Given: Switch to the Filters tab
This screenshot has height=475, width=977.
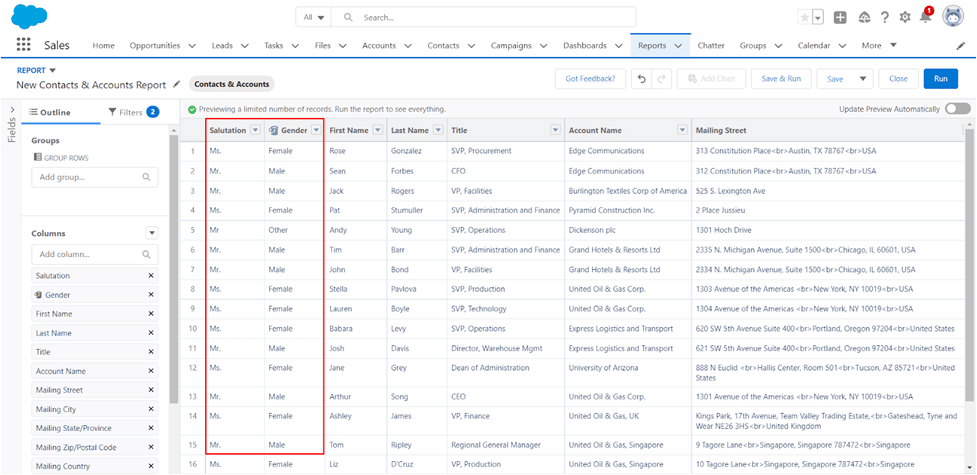Looking at the screenshot, I should click(x=133, y=112).
